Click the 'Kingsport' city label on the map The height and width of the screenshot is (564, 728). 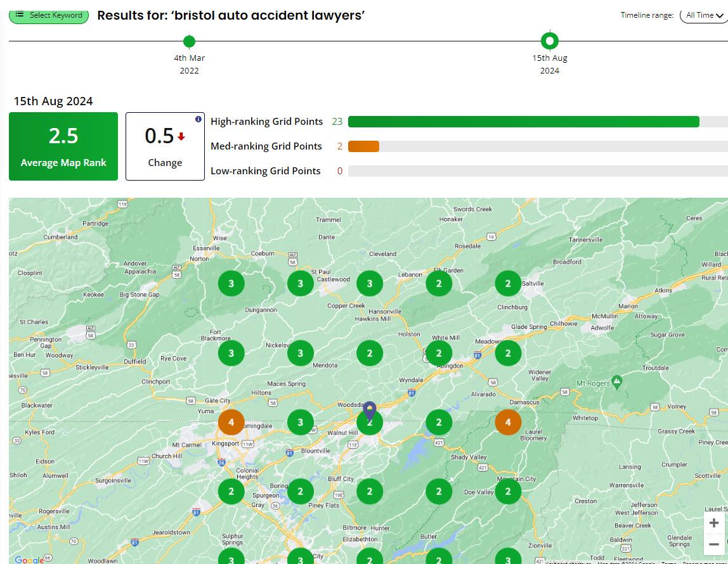(x=225, y=444)
